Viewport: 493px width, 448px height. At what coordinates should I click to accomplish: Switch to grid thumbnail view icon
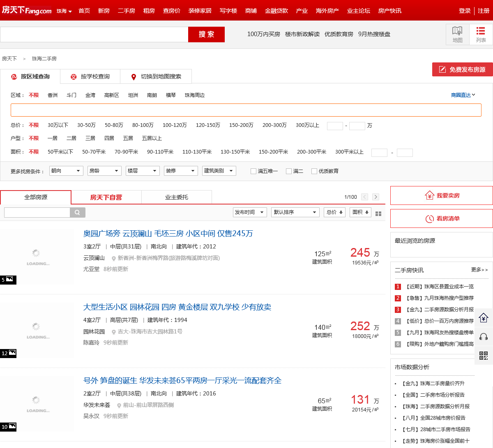(x=378, y=214)
